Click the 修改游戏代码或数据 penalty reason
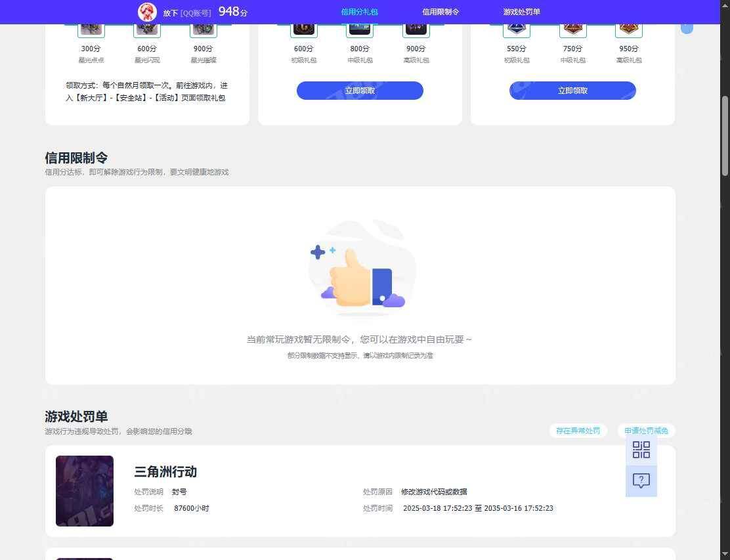This screenshot has height=560, width=730. pos(434,492)
